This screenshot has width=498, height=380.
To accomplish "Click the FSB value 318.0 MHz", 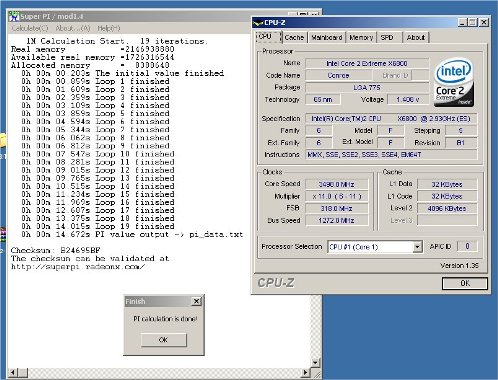I will (x=337, y=209).
